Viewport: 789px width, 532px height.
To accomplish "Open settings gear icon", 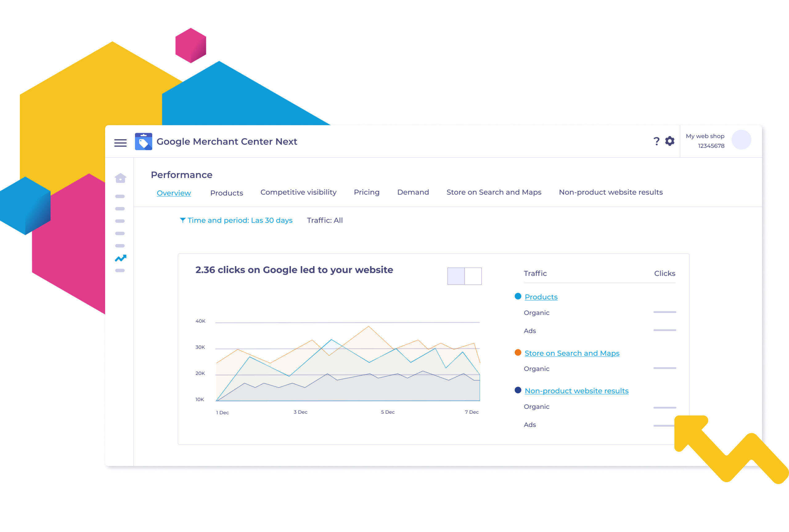I will point(669,141).
